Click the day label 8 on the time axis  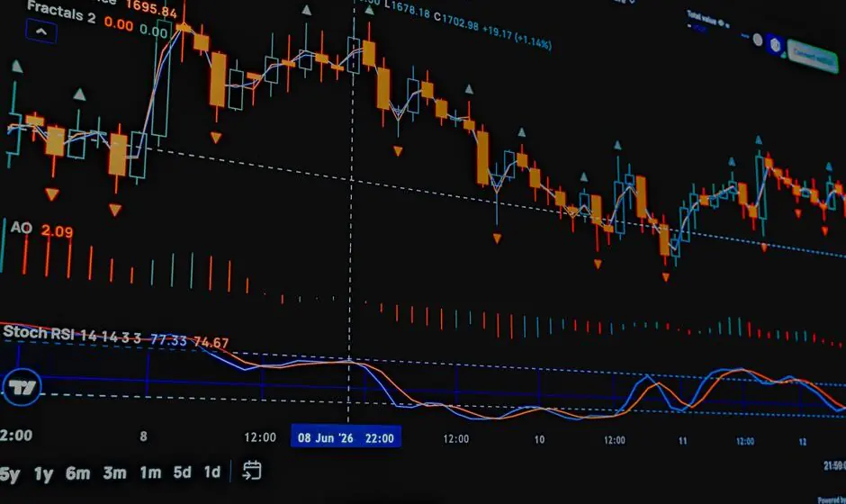tap(143, 436)
